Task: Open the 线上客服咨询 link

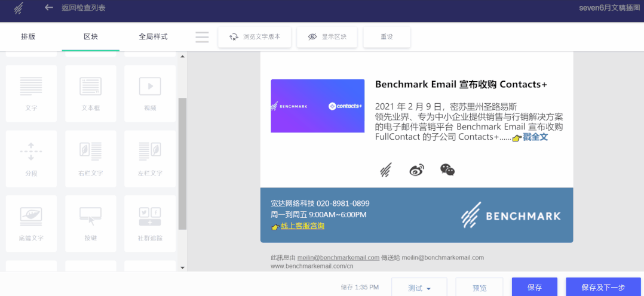Action: [x=302, y=226]
